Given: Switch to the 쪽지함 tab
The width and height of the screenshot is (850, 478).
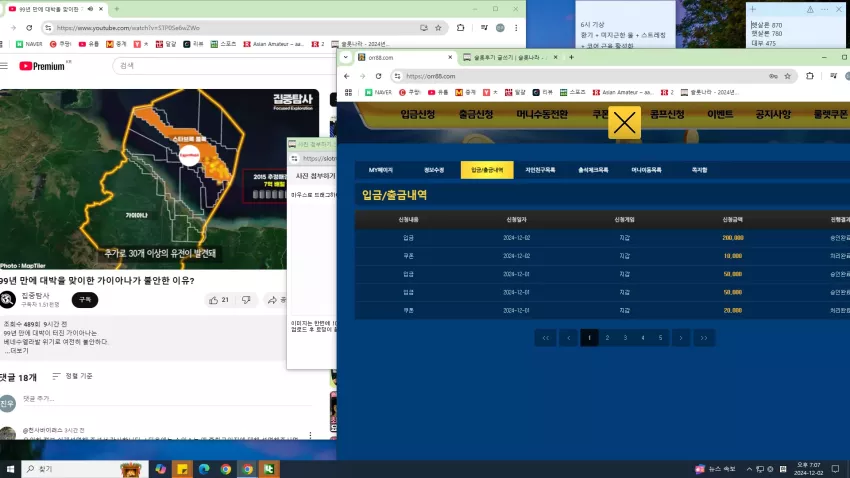Looking at the screenshot, I should coord(699,170).
